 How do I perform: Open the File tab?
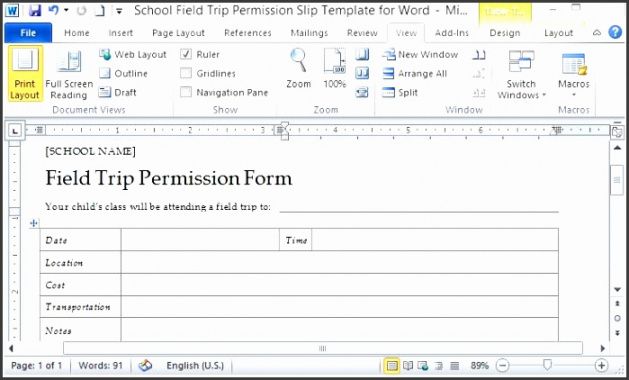(x=28, y=33)
